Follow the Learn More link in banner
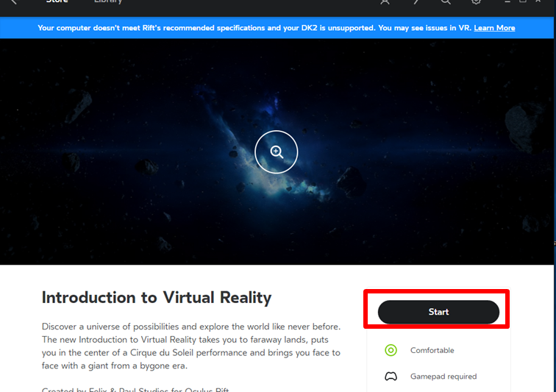556x392 pixels. [x=494, y=28]
